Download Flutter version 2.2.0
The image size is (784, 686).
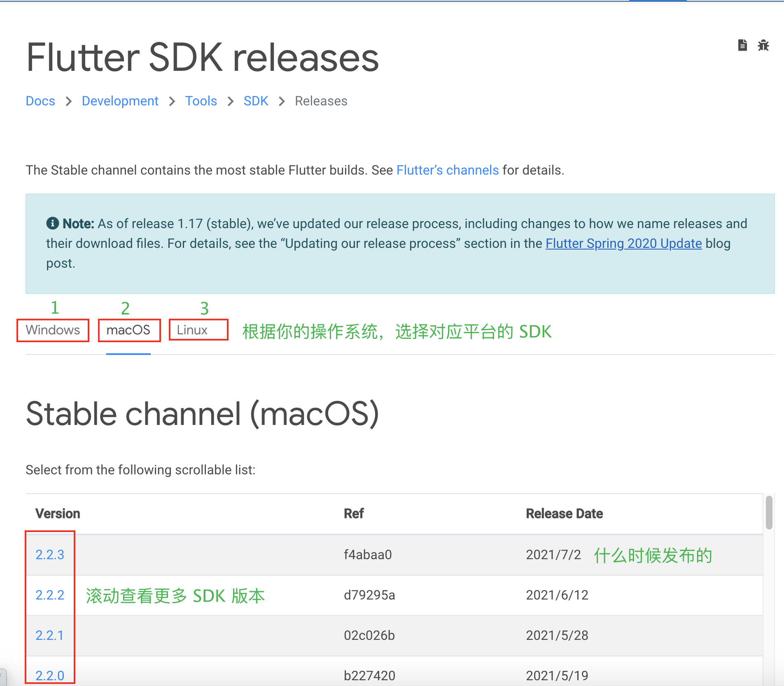50,676
